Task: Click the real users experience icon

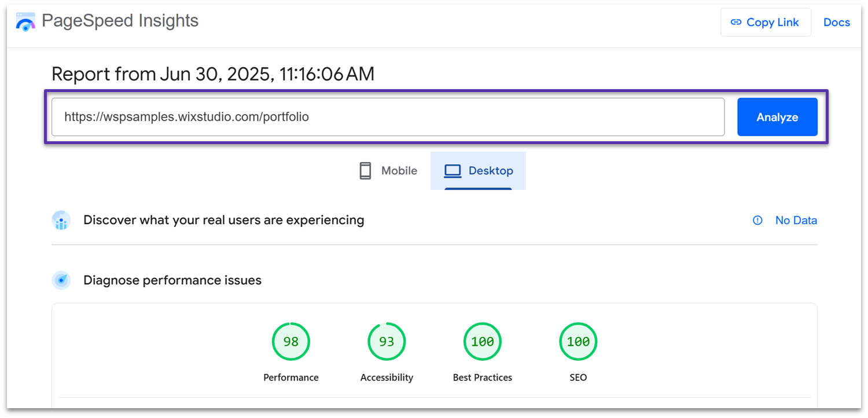Action: coord(61,221)
